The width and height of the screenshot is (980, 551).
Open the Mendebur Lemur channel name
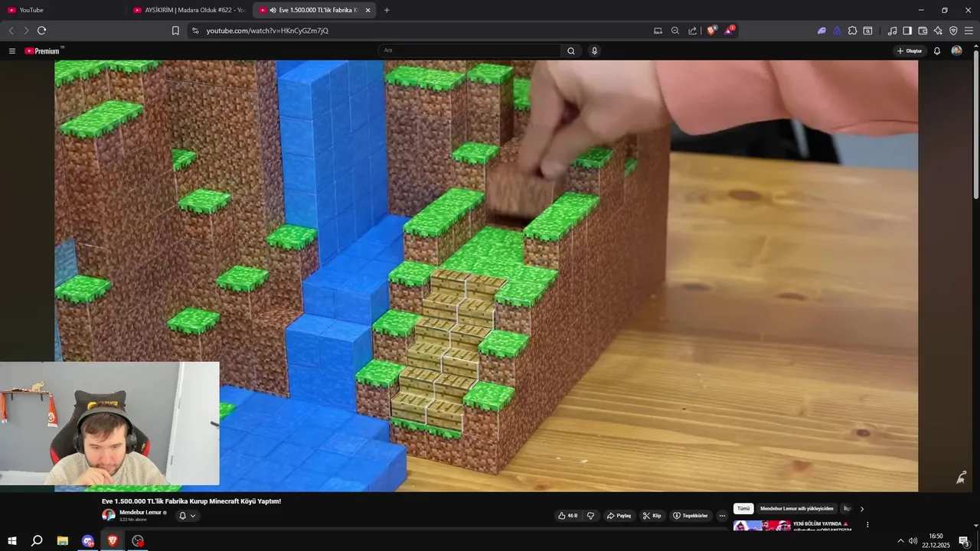(140, 512)
